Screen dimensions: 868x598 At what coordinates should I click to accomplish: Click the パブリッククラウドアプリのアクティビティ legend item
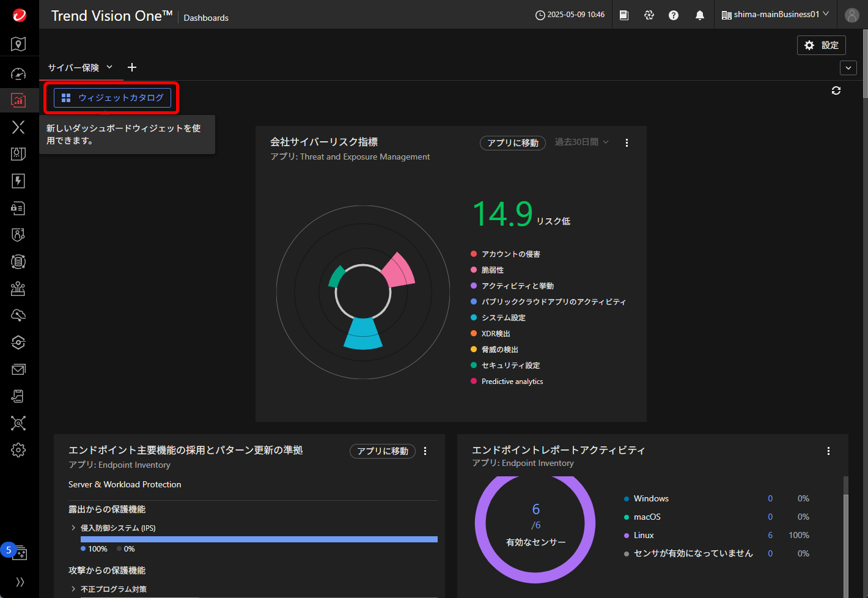click(x=548, y=301)
